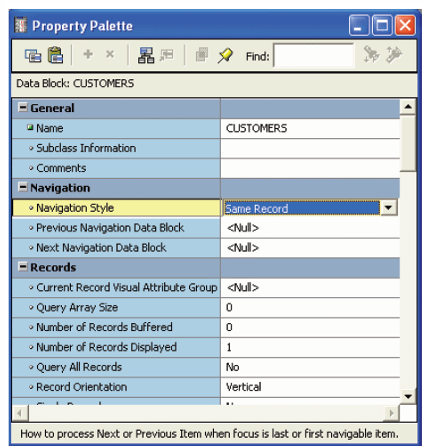Select Number of Records Displayed property

pos(116,347)
